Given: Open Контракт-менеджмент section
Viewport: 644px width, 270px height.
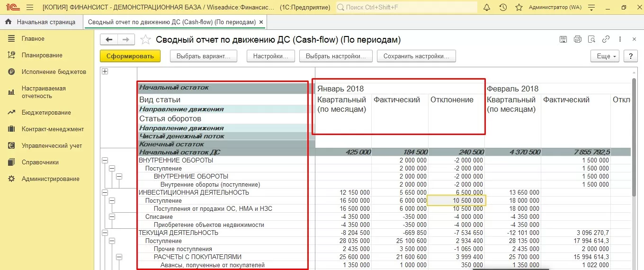Looking at the screenshot, I should pyautogui.click(x=53, y=129).
